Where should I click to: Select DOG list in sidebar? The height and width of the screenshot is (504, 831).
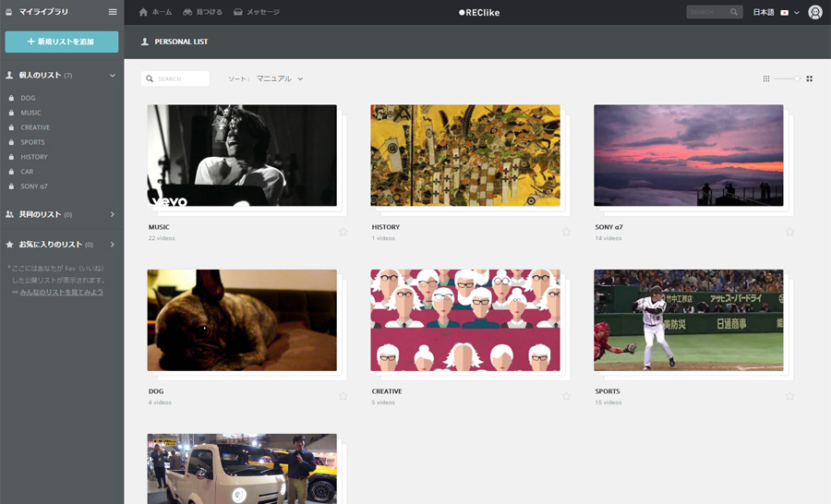[x=28, y=98]
